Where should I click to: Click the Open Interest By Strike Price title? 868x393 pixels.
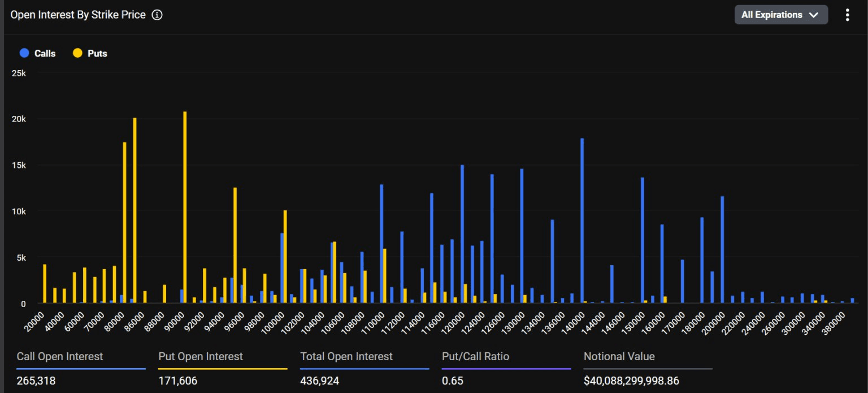(78, 15)
